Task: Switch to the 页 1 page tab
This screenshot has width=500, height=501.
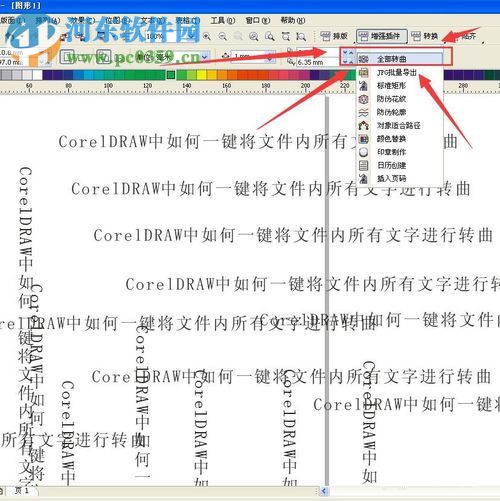Action: (22, 491)
